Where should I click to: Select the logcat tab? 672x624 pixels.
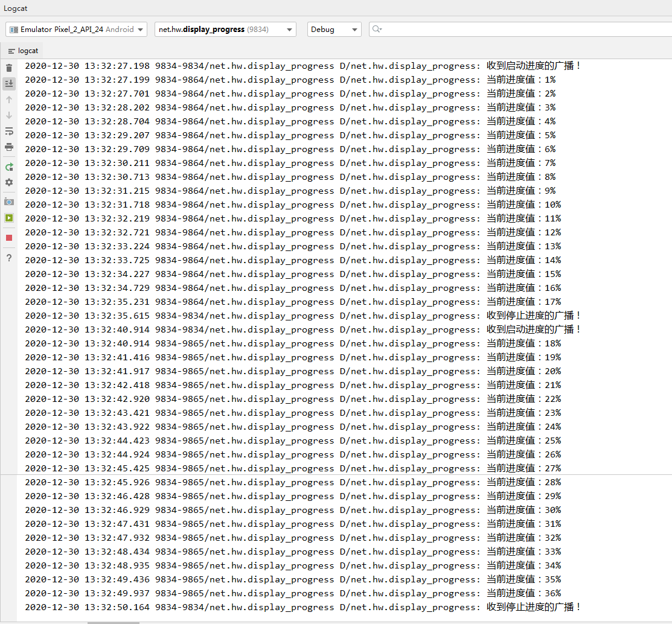tap(23, 51)
